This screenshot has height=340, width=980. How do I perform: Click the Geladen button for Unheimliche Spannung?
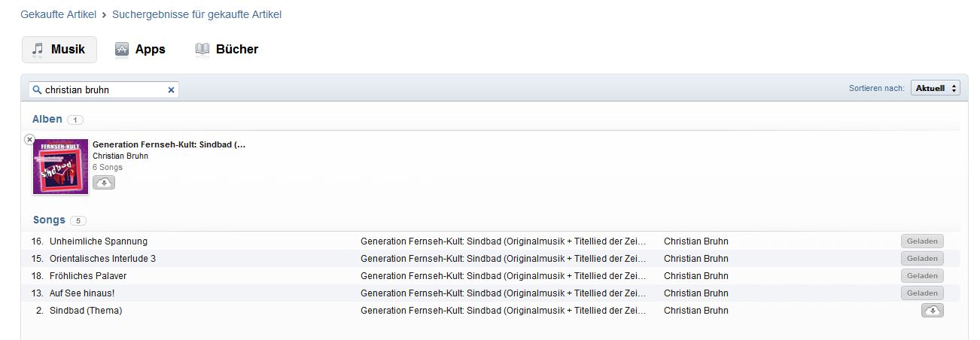point(922,241)
